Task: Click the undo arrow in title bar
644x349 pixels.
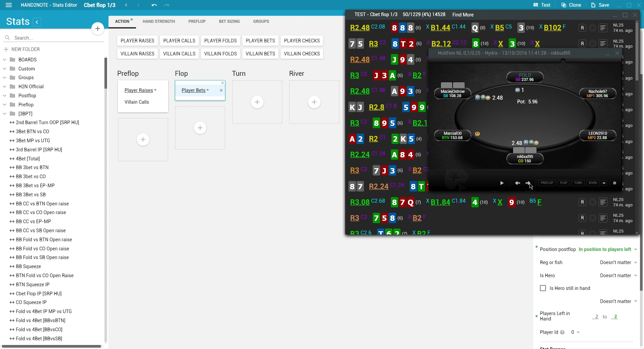Action: pos(154,5)
